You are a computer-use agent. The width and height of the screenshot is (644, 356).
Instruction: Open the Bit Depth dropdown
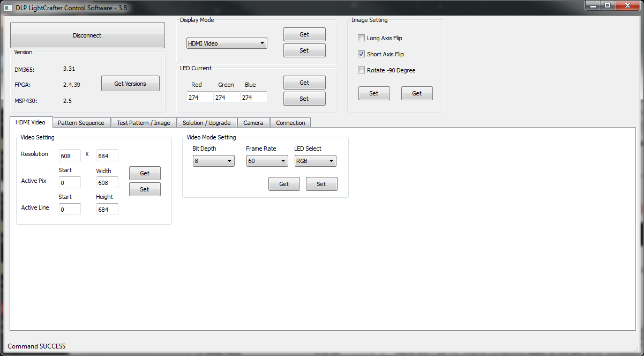(x=214, y=161)
